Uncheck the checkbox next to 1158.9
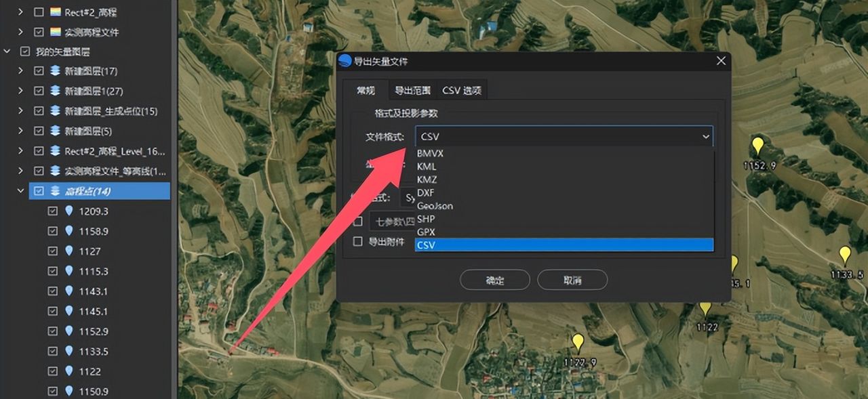Screen dimensions: 868x399 click(52, 230)
